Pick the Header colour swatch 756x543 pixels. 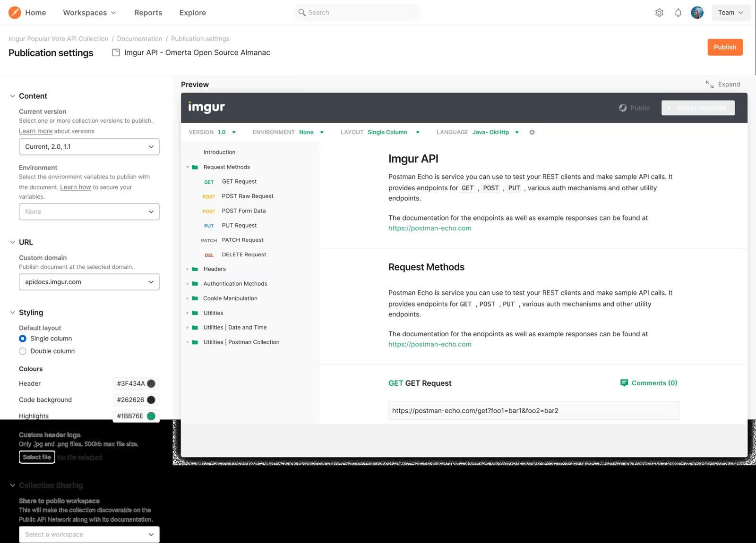pos(151,383)
